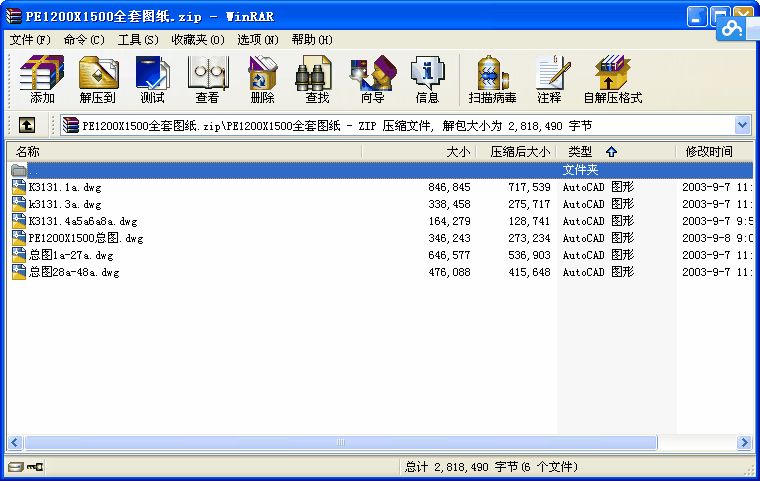Minimize the WinRAR window
The width and height of the screenshot is (760, 481).
[x=697, y=17]
